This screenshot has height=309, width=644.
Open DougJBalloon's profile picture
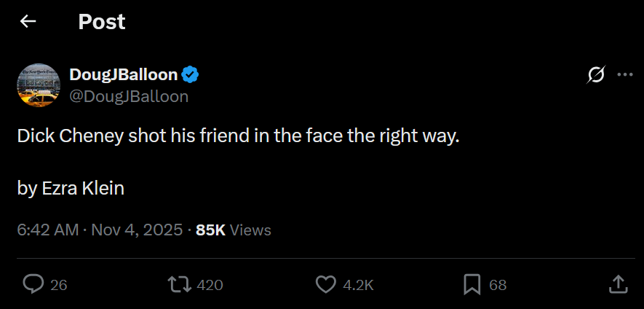click(38, 85)
